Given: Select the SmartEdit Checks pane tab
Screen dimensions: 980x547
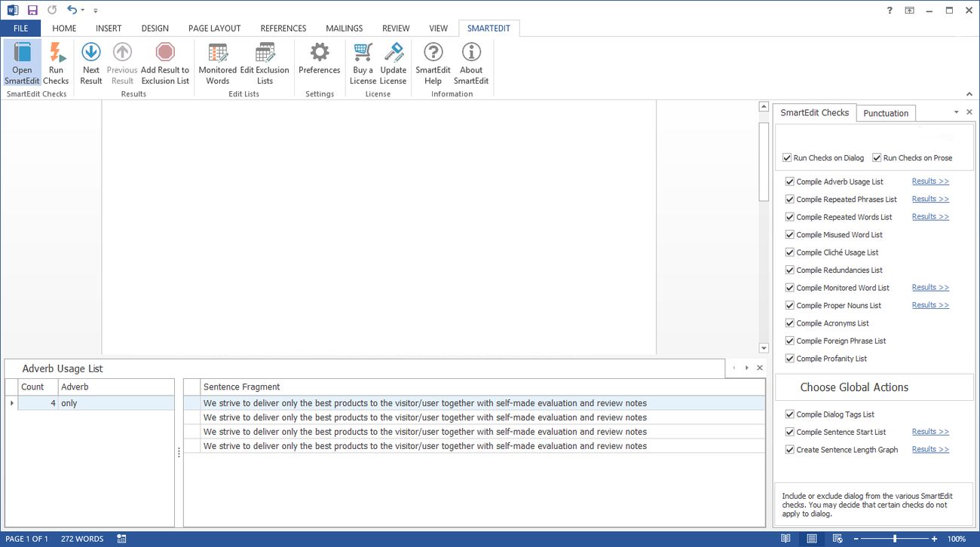Looking at the screenshot, I should [814, 112].
